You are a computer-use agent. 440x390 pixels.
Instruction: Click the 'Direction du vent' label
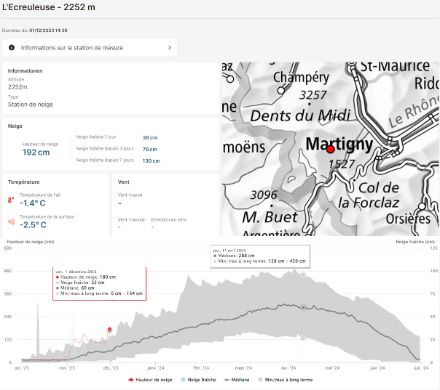[x=169, y=220]
